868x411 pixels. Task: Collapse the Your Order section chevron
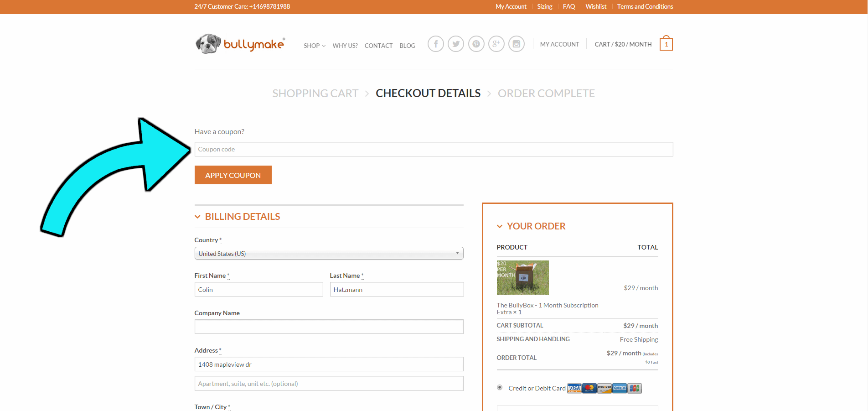coord(500,226)
